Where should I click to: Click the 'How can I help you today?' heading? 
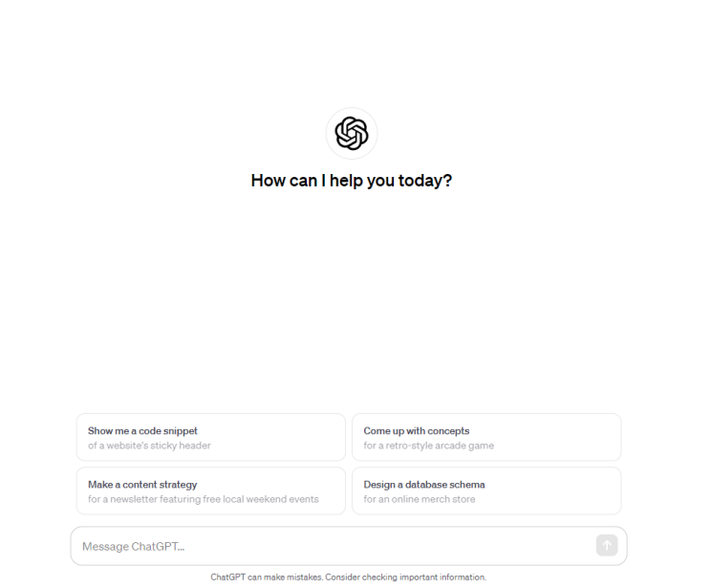point(351,181)
